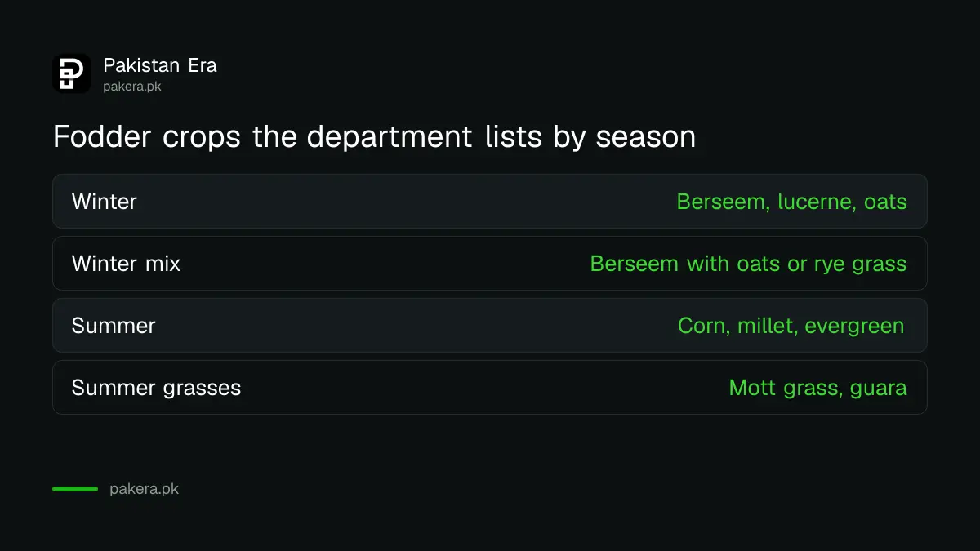
Task: Click the headline about fodder crops by season
Action: tap(374, 136)
